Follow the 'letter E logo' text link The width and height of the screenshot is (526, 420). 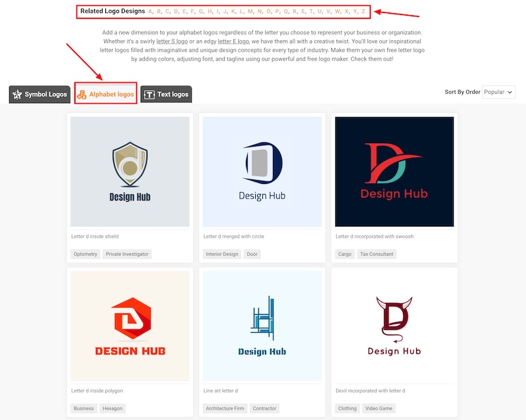pos(233,41)
